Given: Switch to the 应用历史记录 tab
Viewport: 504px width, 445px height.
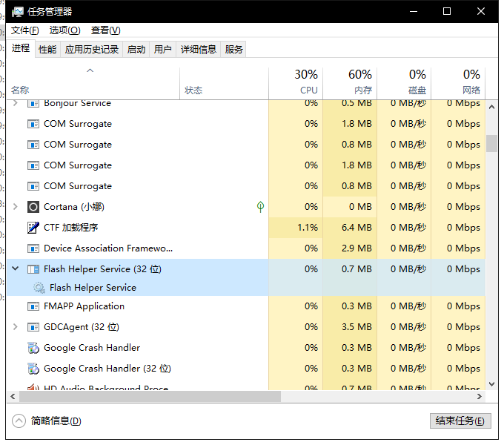Looking at the screenshot, I should pos(92,50).
